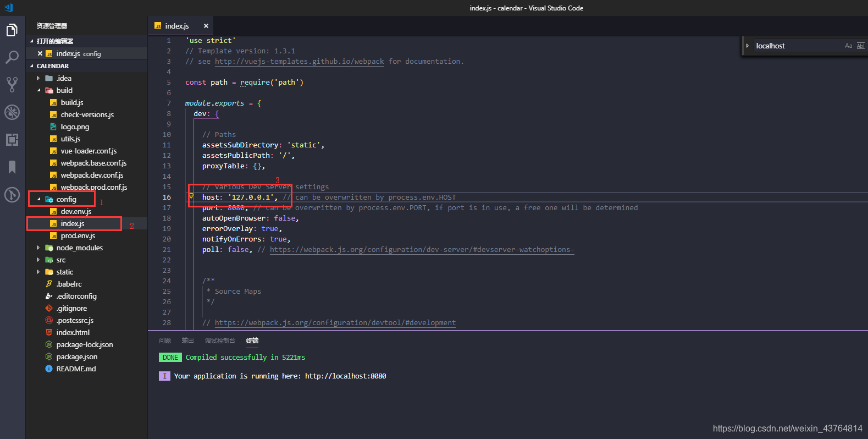
Task: Collapse the build folder
Action: tap(38, 90)
